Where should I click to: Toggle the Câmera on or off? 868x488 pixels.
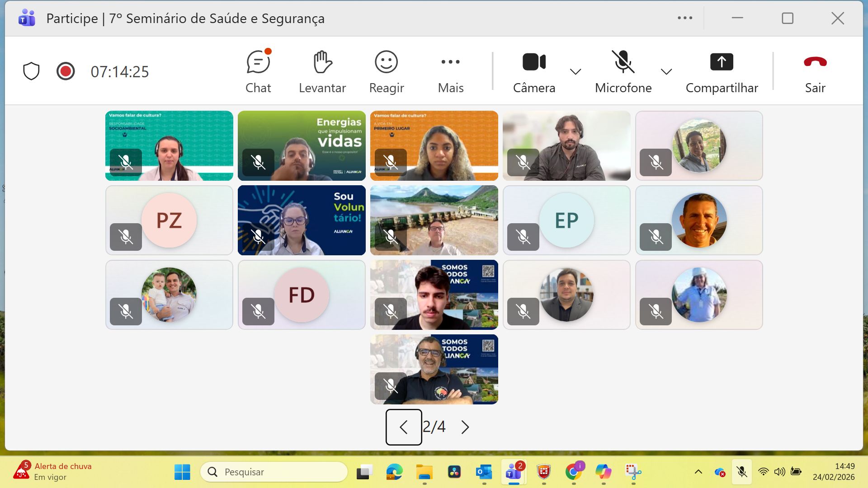pos(534,72)
